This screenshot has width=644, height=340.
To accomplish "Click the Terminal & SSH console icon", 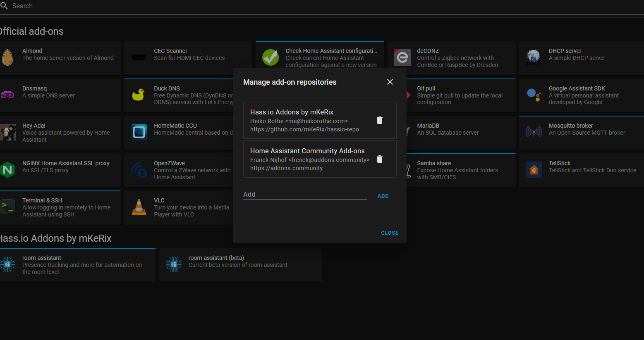I will 7,207.
